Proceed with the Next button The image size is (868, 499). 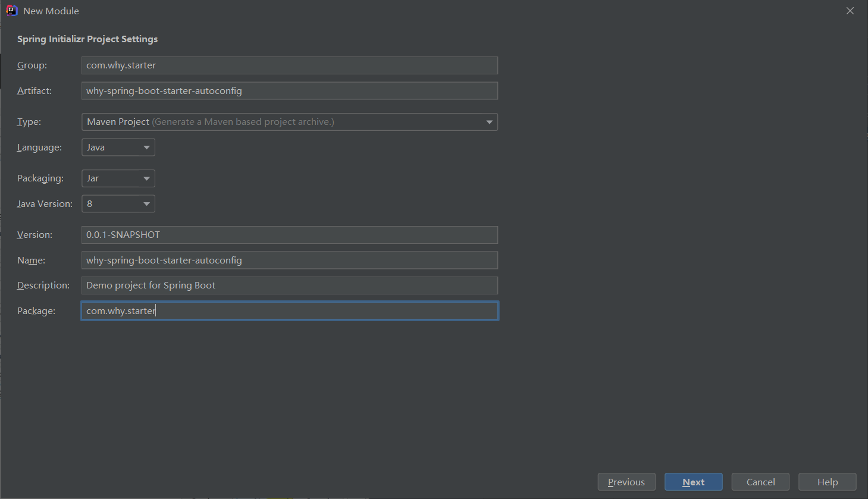click(694, 482)
